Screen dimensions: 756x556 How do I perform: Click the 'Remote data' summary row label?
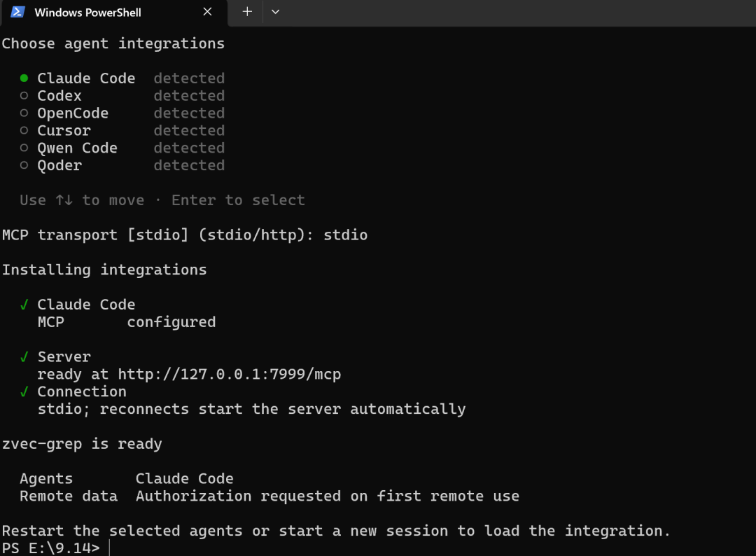69,496
